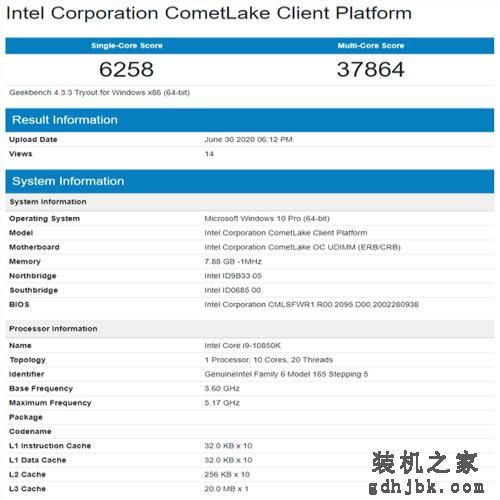Select the 'L1 Data Cache' label

coord(38,460)
